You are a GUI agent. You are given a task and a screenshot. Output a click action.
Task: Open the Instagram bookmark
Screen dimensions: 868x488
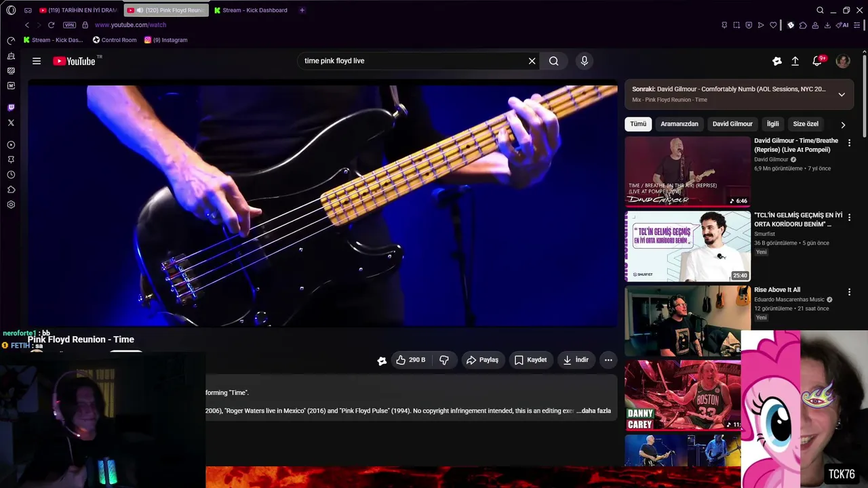(165, 40)
